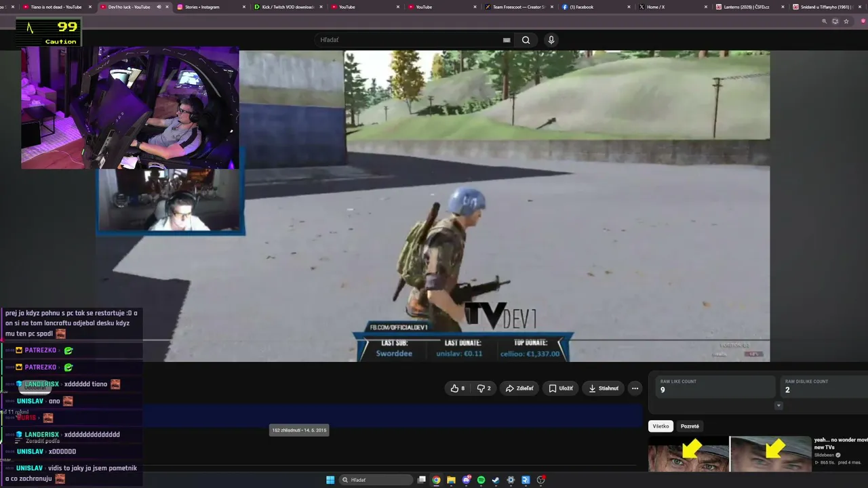This screenshot has width=868, height=488.
Task: Click the main video player area
Action: [x=433, y=206]
